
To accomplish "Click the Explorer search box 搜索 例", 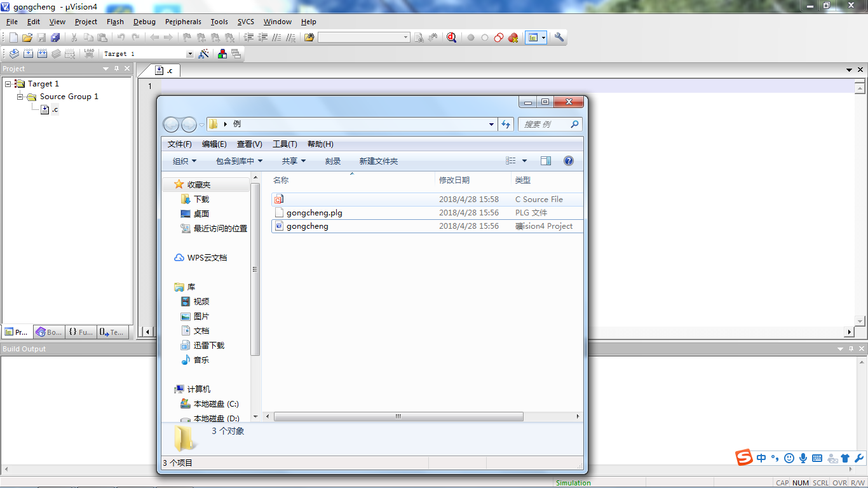I will coord(550,125).
